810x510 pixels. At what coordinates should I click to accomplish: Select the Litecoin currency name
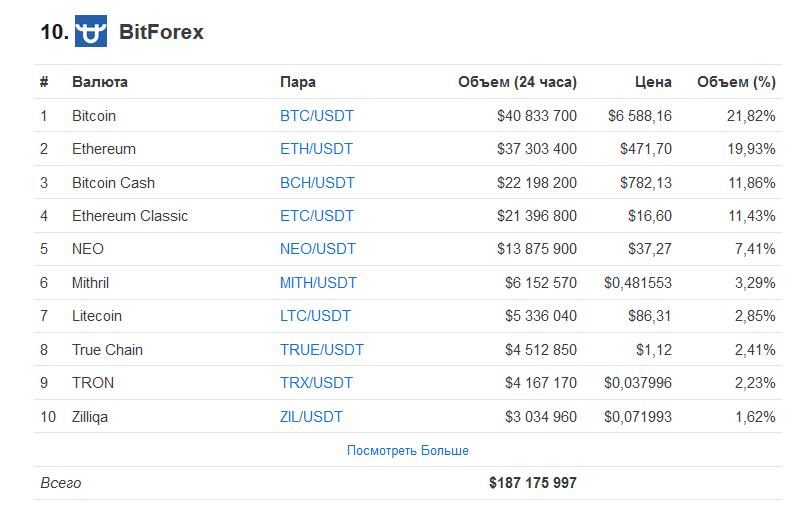pos(97,316)
